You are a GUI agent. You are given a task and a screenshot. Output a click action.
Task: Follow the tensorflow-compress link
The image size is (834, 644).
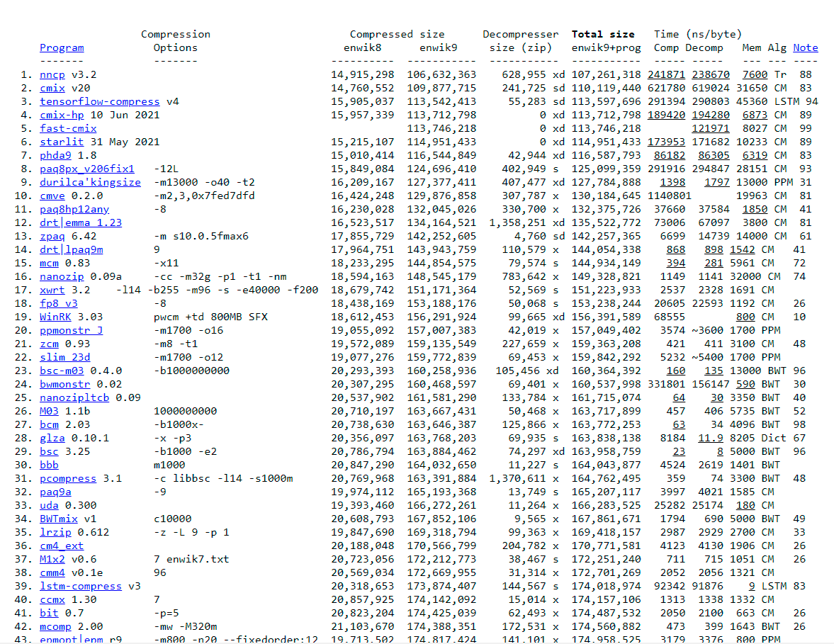(99, 101)
